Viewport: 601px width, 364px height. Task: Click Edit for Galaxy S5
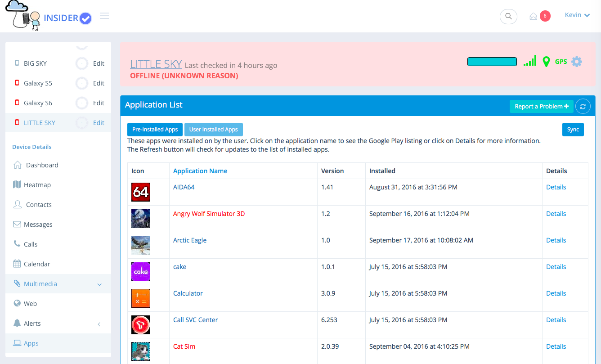coord(99,83)
